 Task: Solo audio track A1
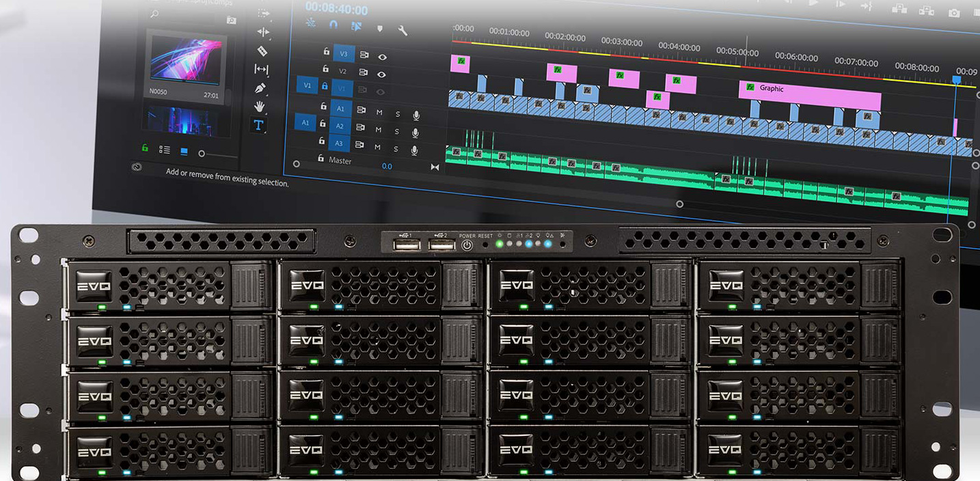(398, 114)
